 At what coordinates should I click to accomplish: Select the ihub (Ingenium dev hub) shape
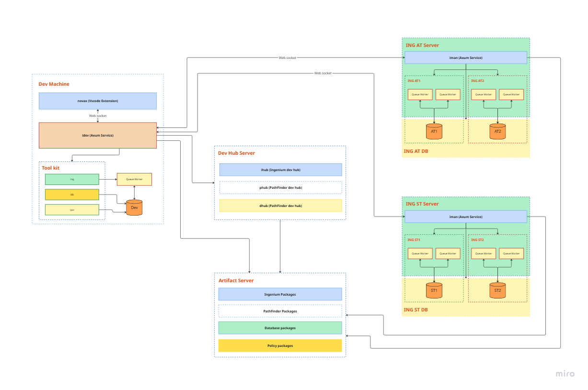point(280,170)
